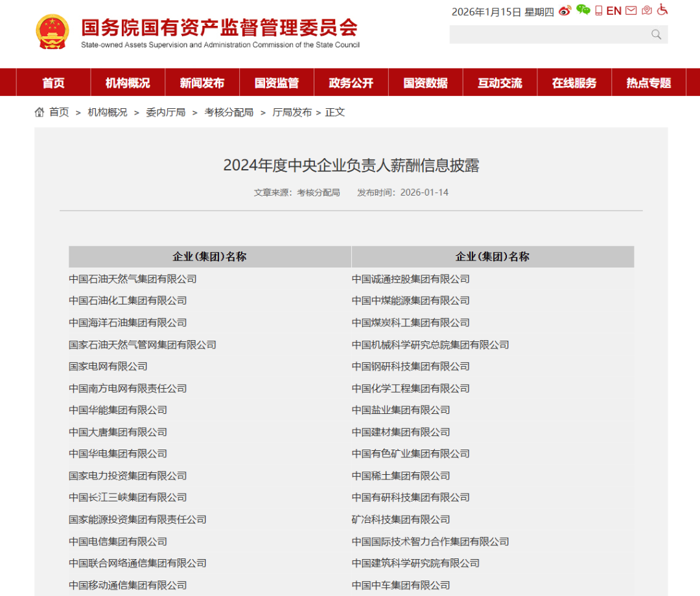This screenshot has height=596, width=700.
Task: Open 中国建筑科学研究院有限公司 entry
Action: pos(415,564)
